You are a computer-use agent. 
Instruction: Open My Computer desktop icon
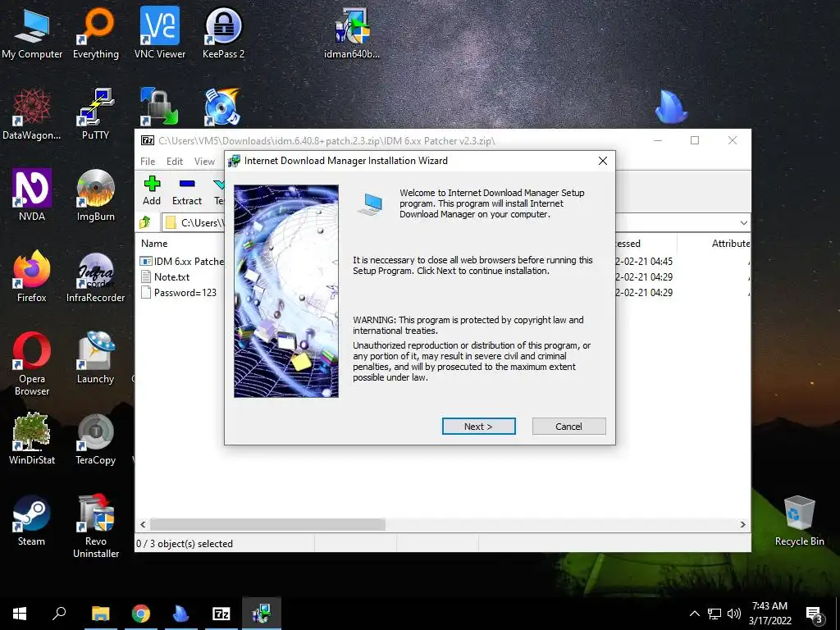click(x=32, y=33)
